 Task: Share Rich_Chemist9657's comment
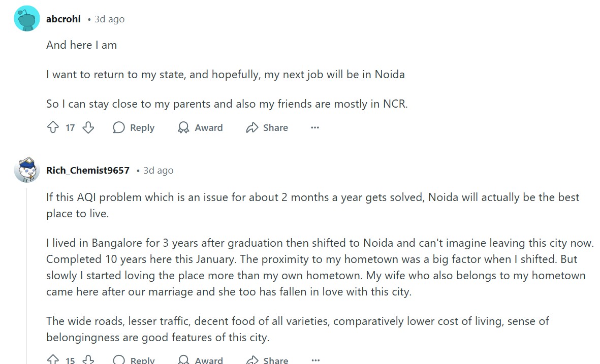[x=267, y=359]
